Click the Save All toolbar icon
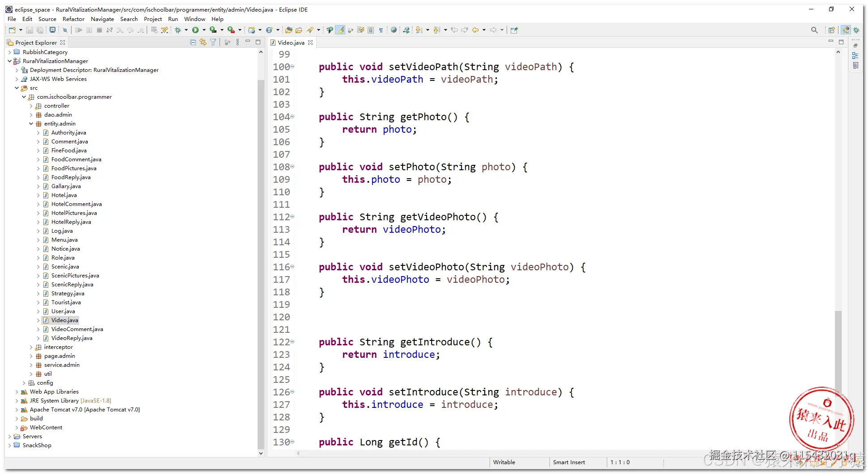This screenshot has height=474, width=868. pos(40,30)
